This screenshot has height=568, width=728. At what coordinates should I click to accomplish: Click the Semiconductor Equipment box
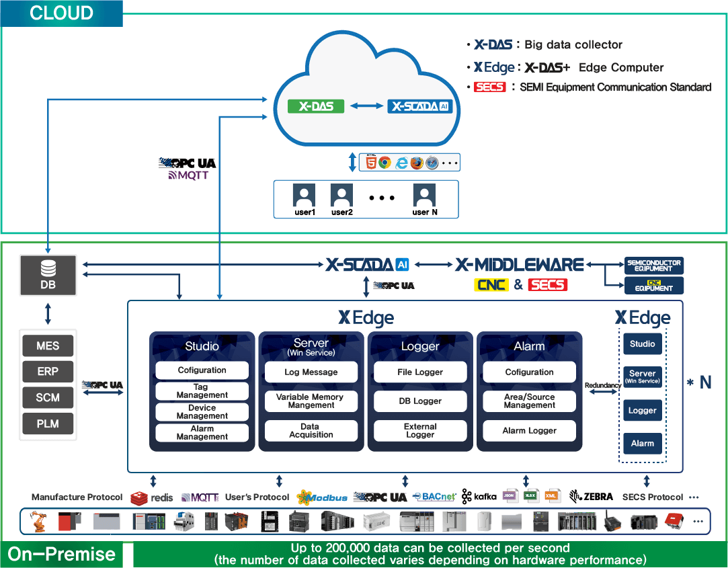(x=654, y=266)
